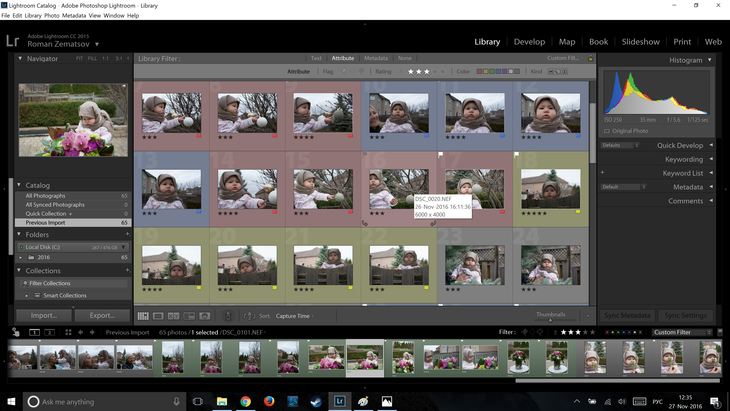Switch to Grid view in toolbar
The image size is (730, 411).
click(x=143, y=316)
